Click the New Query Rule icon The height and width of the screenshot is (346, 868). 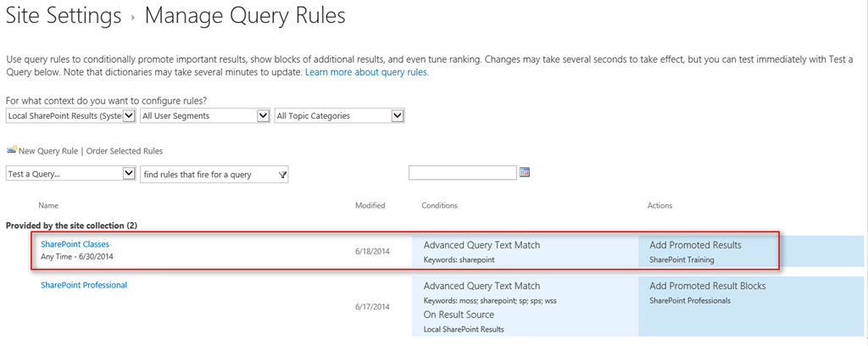tap(11, 150)
